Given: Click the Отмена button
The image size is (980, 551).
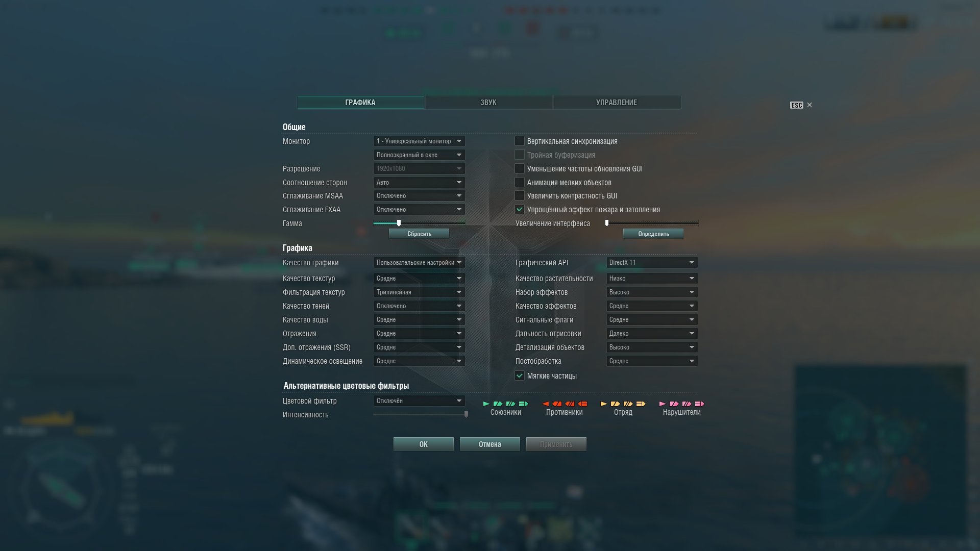Looking at the screenshot, I should [489, 444].
